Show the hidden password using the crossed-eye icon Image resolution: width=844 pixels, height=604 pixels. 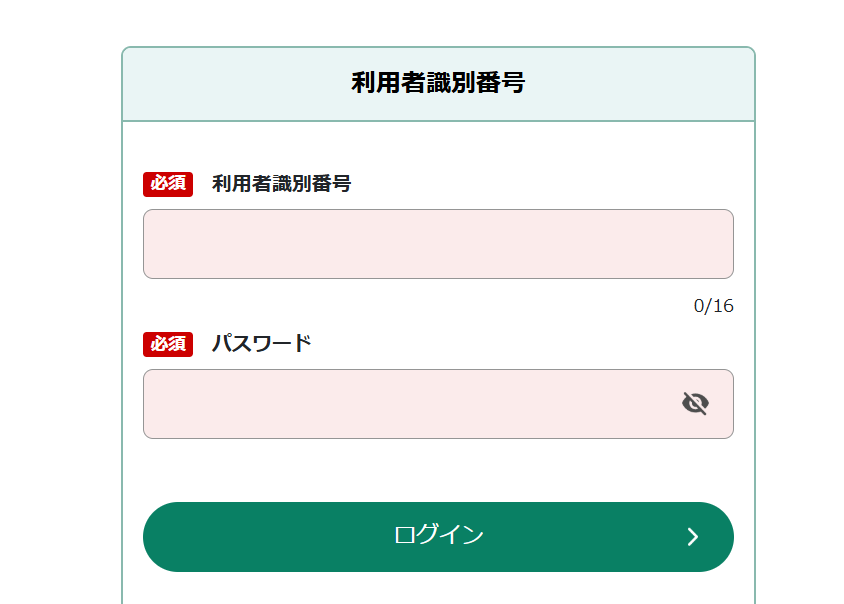pos(695,403)
